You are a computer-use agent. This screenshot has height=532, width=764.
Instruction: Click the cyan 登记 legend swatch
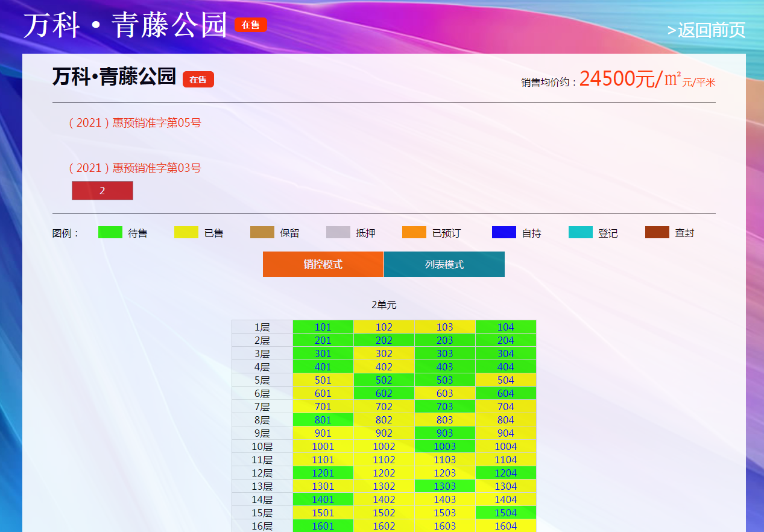(x=581, y=232)
